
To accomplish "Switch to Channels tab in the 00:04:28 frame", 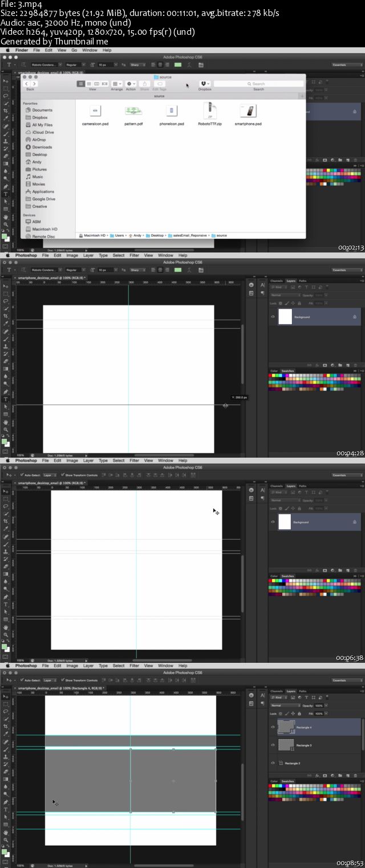I will coord(277,280).
